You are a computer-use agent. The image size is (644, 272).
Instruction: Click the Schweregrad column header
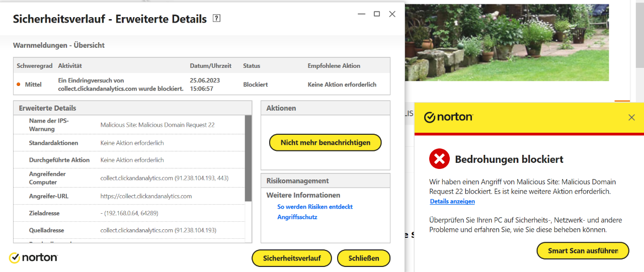point(35,66)
